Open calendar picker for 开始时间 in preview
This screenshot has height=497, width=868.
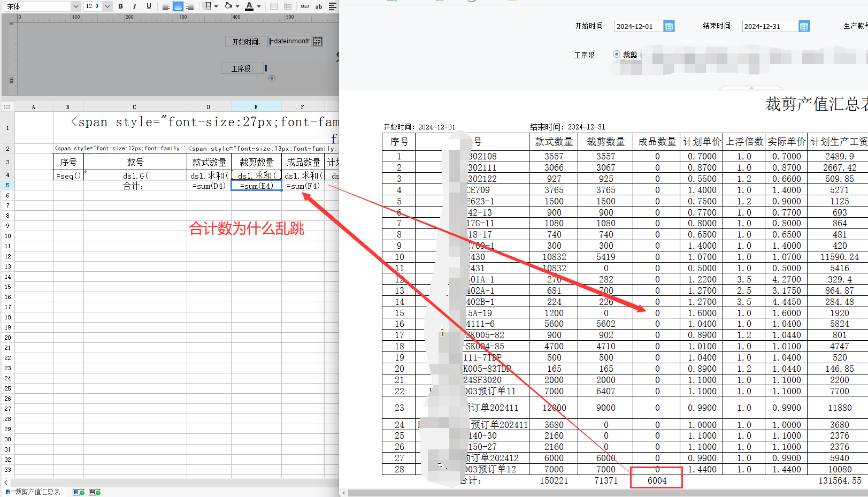[x=669, y=26]
